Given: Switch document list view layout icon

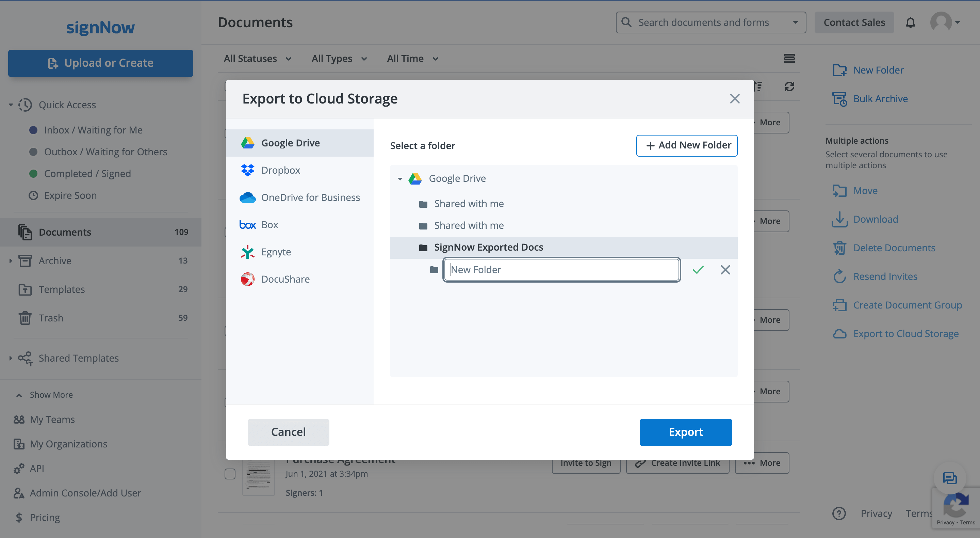Looking at the screenshot, I should coord(789,59).
